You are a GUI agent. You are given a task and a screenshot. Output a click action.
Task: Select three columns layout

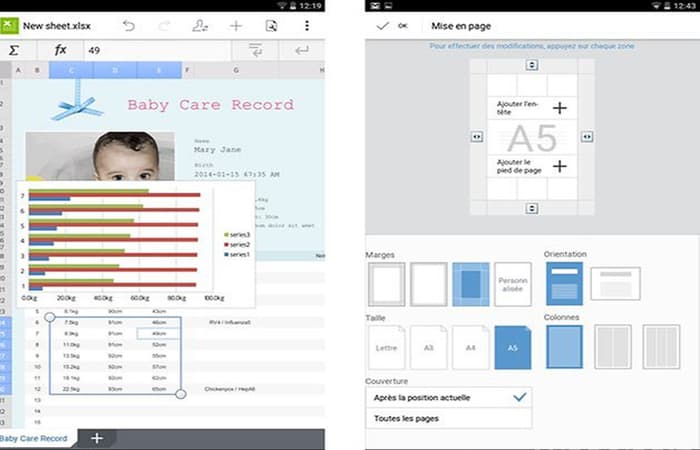(x=661, y=347)
